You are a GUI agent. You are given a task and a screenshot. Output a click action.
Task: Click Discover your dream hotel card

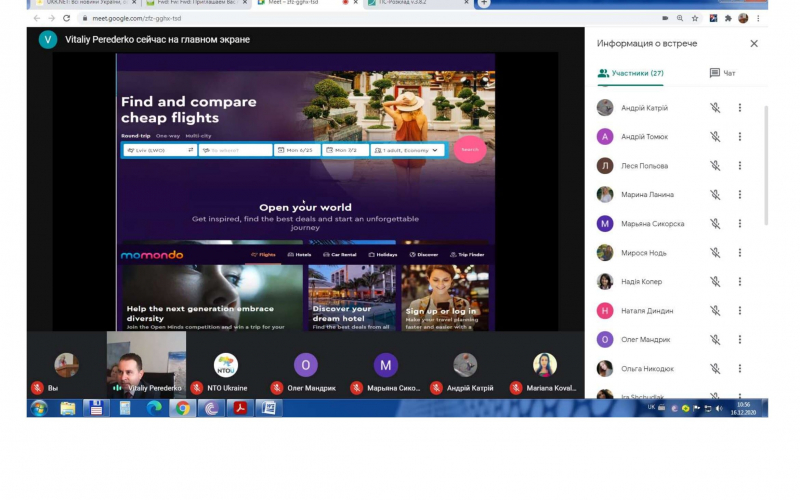point(352,297)
